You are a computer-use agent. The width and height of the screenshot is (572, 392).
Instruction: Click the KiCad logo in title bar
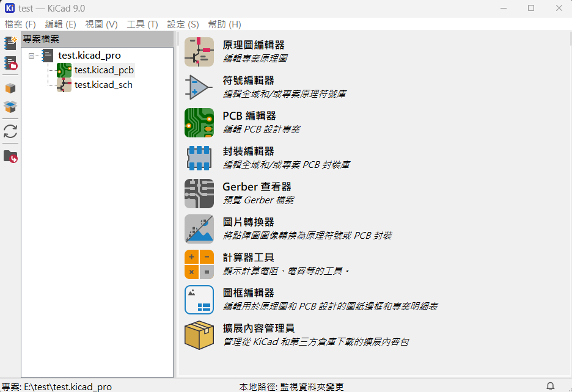pos(10,8)
